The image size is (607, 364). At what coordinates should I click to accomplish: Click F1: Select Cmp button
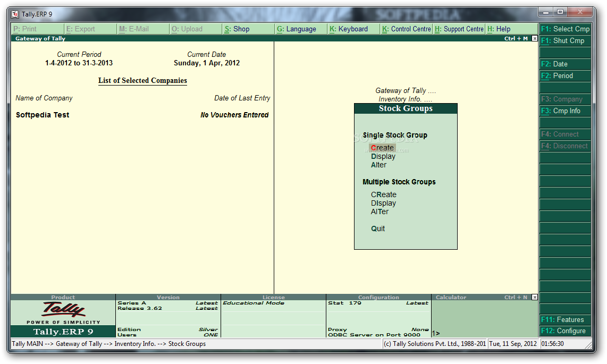point(565,29)
